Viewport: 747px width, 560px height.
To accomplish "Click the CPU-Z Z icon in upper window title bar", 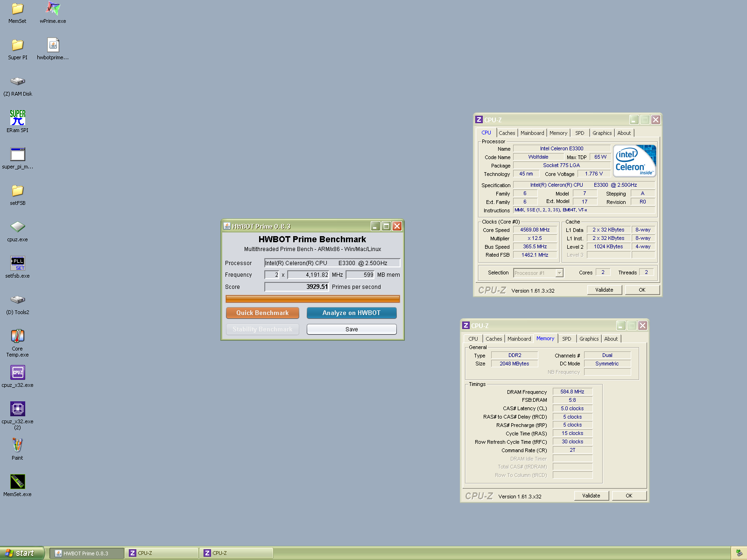I will [x=479, y=120].
